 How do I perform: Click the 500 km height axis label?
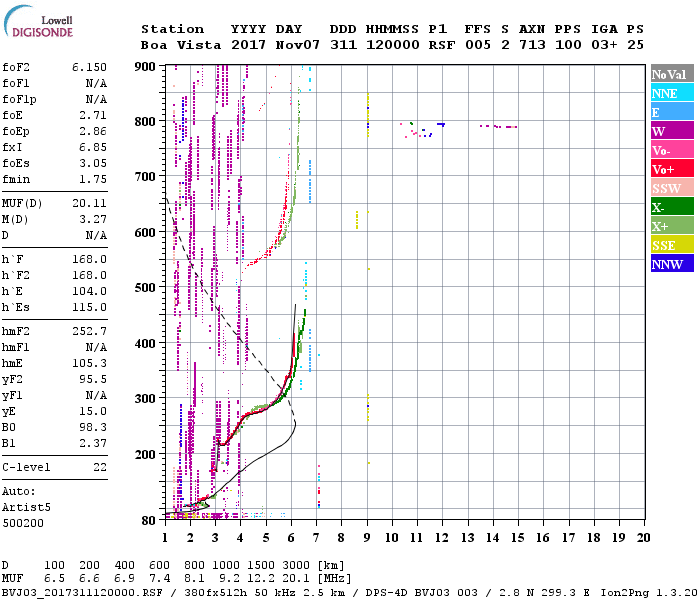click(x=145, y=288)
